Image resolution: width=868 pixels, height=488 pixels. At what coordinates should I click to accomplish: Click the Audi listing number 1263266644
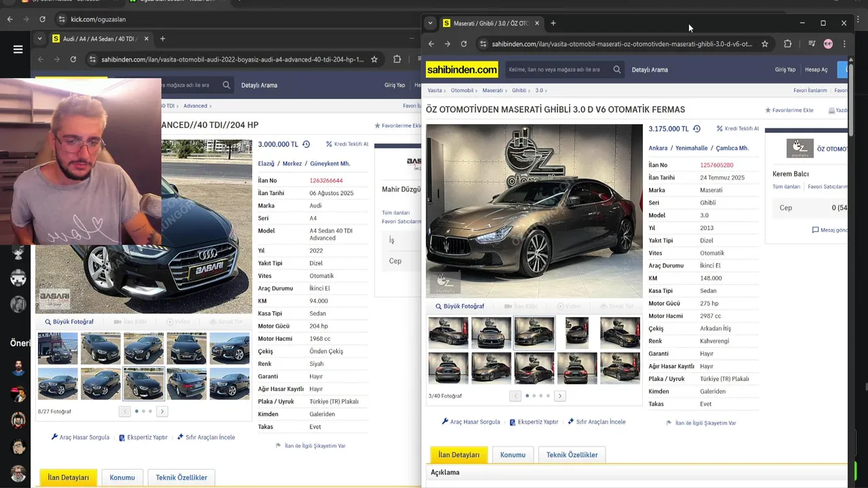point(326,181)
